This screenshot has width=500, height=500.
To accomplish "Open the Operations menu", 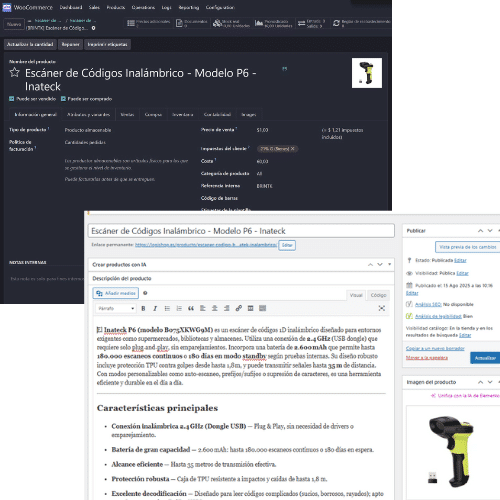I will [x=143, y=7].
